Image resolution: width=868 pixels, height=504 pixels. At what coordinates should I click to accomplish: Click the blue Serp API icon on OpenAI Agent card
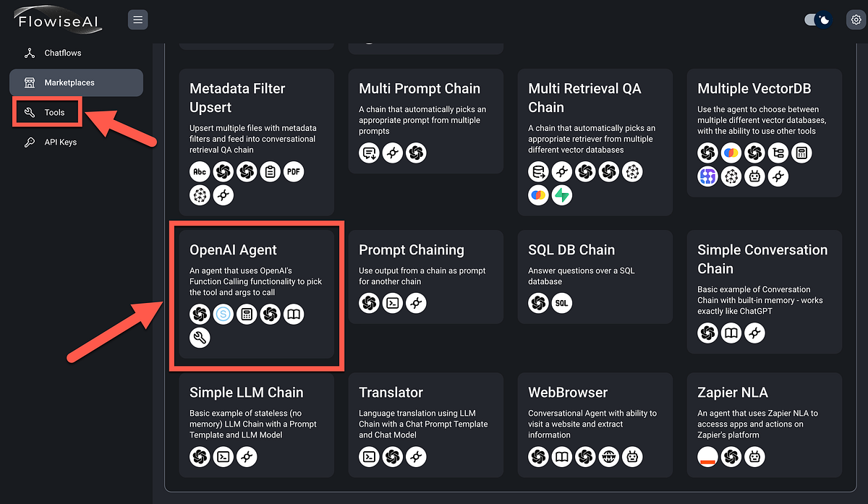tap(224, 314)
